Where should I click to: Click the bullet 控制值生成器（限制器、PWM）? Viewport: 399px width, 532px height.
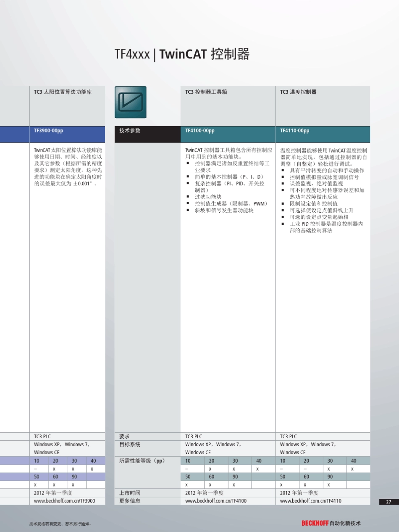tap(232, 203)
